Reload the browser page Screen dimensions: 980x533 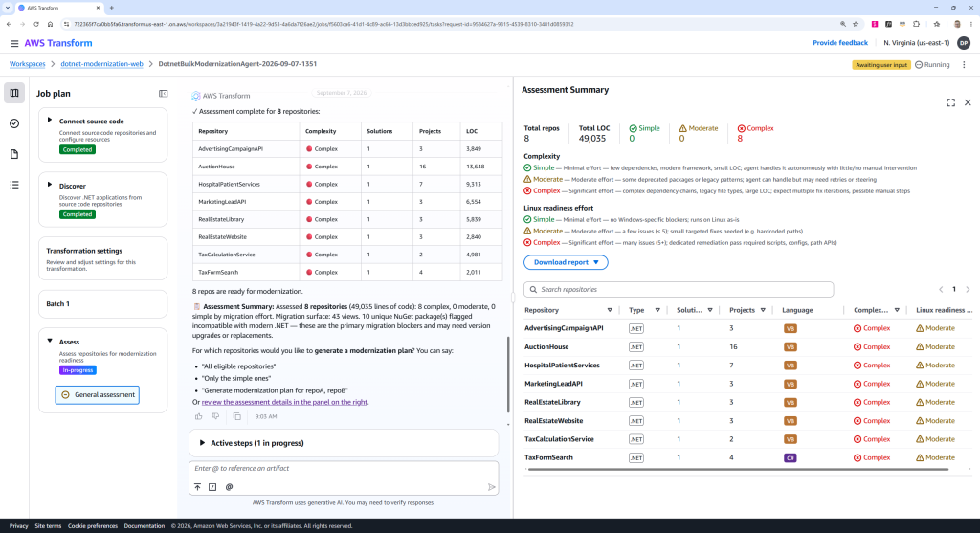(x=36, y=24)
